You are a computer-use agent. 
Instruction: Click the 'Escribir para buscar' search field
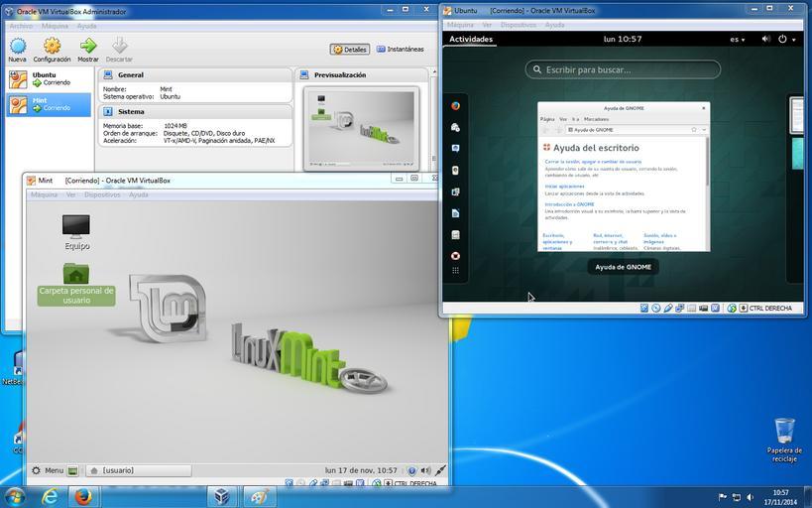pos(623,69)
